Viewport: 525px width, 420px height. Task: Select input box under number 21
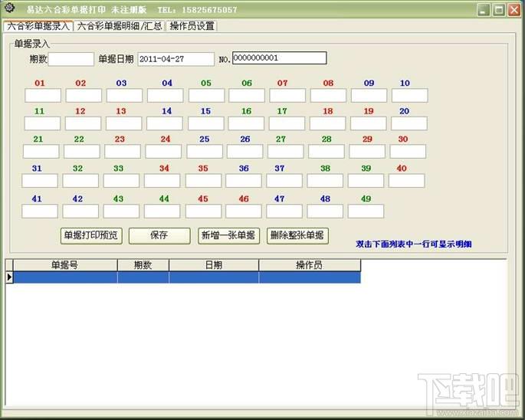tap(41, 152)
